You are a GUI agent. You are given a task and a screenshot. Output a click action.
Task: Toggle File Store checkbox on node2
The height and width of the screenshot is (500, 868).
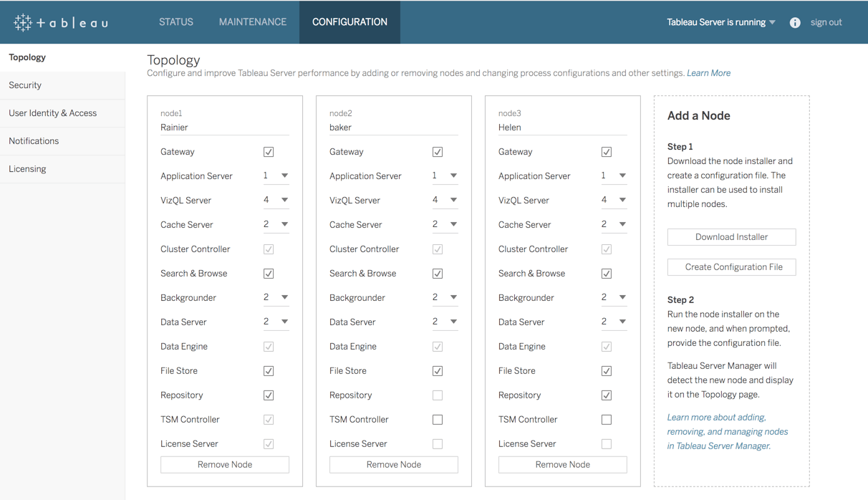pyautogui.click(x=438, y=371)
